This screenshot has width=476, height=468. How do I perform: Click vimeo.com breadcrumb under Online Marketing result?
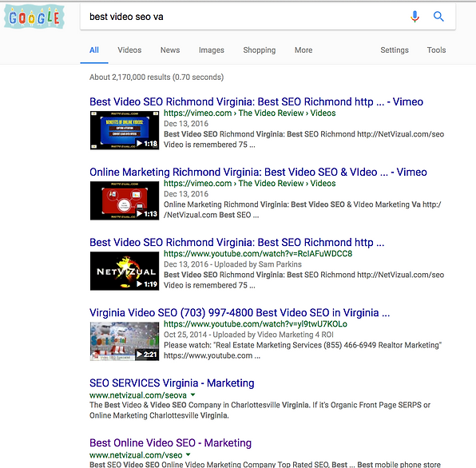coord(249,184)
